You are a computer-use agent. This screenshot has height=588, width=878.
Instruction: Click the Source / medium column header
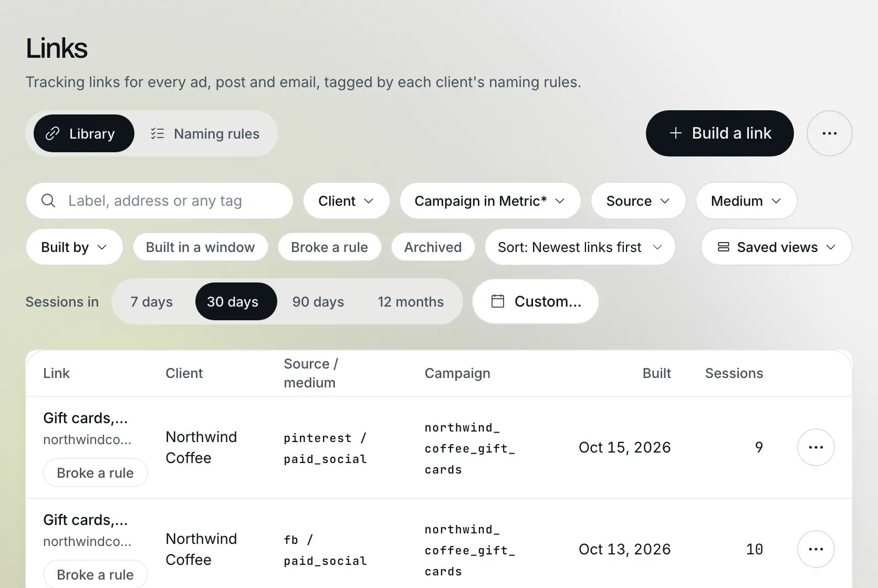pyautogui.click(x=311, y=373)
